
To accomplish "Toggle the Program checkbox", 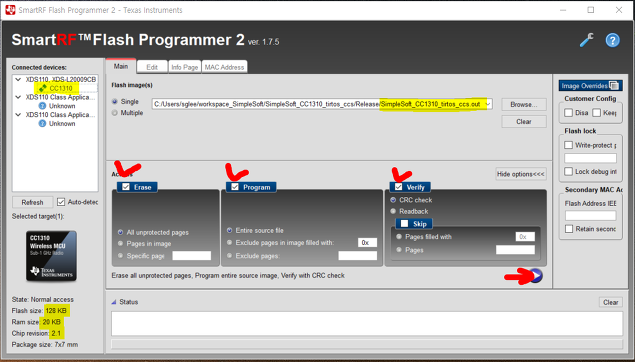I will click(235, 187).
